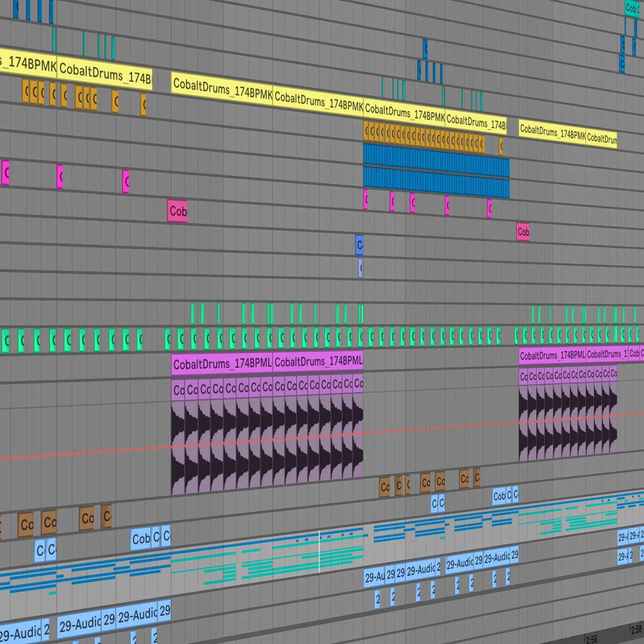
Task: Select the royal-blue C clip above lavender clip
Action: point(359,245)
